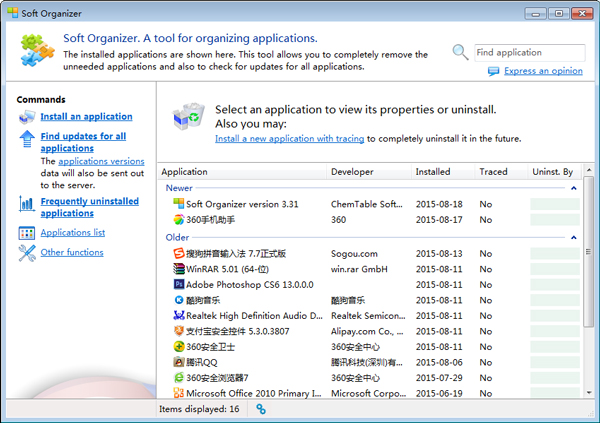Screen dimensions: 600x423
Task: Click the list scrollbar up arrow
Action: pyautogui.click(x=589, y=170)
